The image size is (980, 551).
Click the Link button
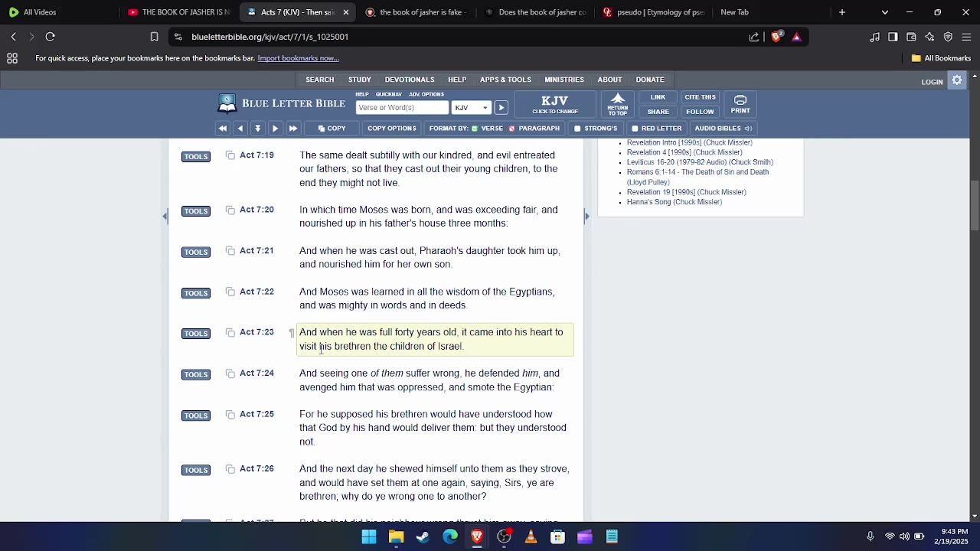click(658, 97)
